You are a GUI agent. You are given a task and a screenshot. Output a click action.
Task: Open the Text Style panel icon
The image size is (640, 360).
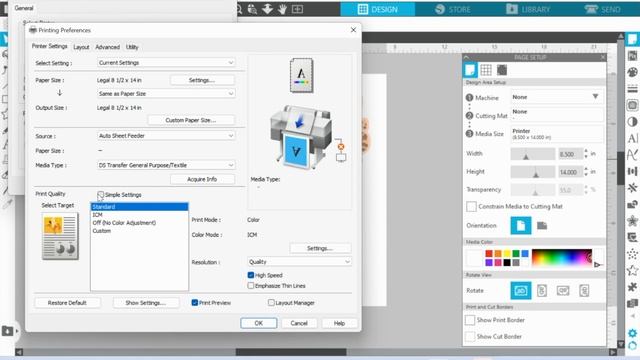point(632,138)
